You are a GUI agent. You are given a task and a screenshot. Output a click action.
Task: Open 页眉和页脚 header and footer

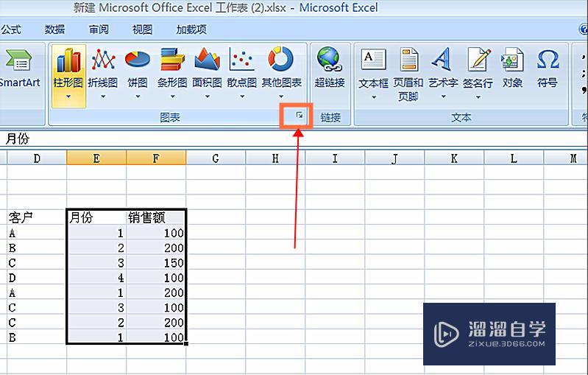(408, 74)
